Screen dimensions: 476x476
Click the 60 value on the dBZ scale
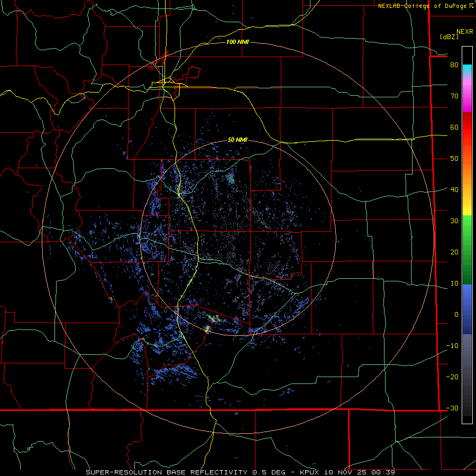454,127
